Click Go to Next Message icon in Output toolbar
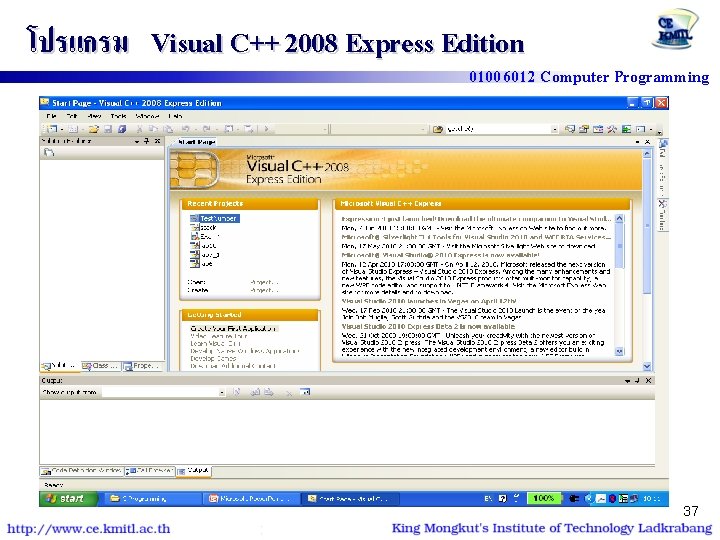The width and height of the screenshot is (720, 540). pyautogui.click(x=269, y=392)
